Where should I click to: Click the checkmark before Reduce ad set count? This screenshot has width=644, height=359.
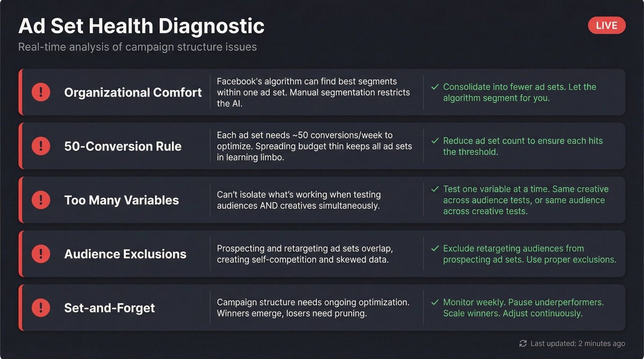(435, 141)
